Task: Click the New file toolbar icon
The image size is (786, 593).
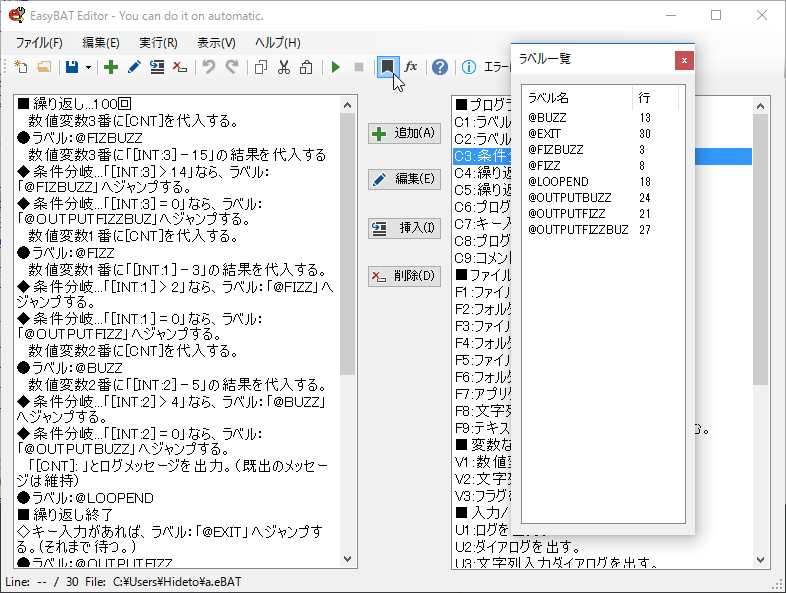Action: (x=21, y=67)
